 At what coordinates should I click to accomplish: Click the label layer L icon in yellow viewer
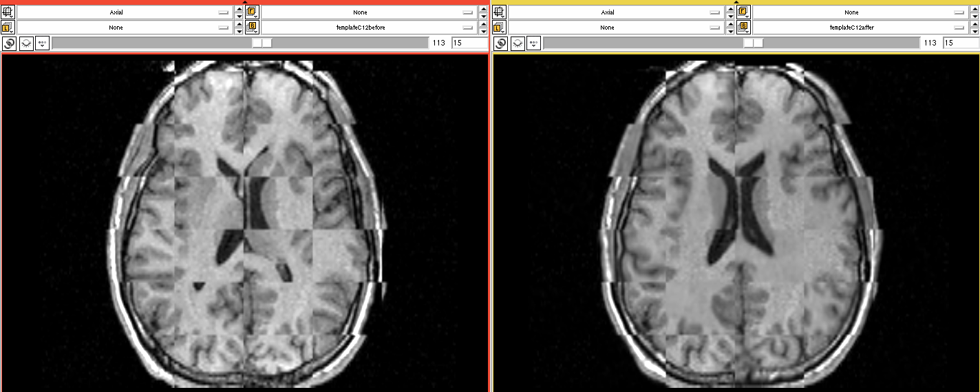(500, 28)
